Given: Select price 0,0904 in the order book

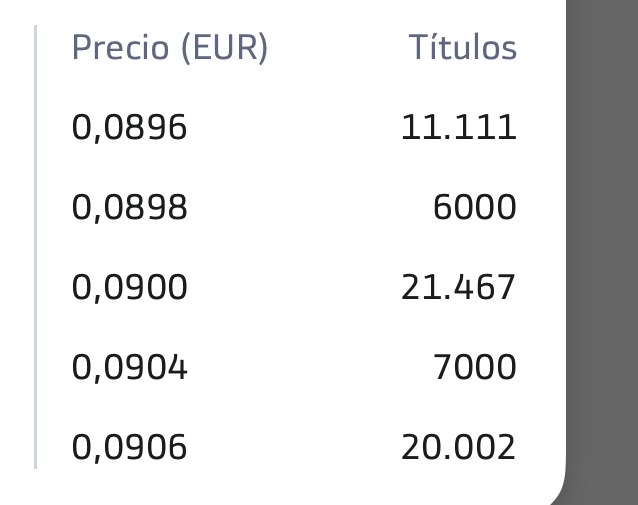Looking at the screenshot, I should (x=129, y=367).
